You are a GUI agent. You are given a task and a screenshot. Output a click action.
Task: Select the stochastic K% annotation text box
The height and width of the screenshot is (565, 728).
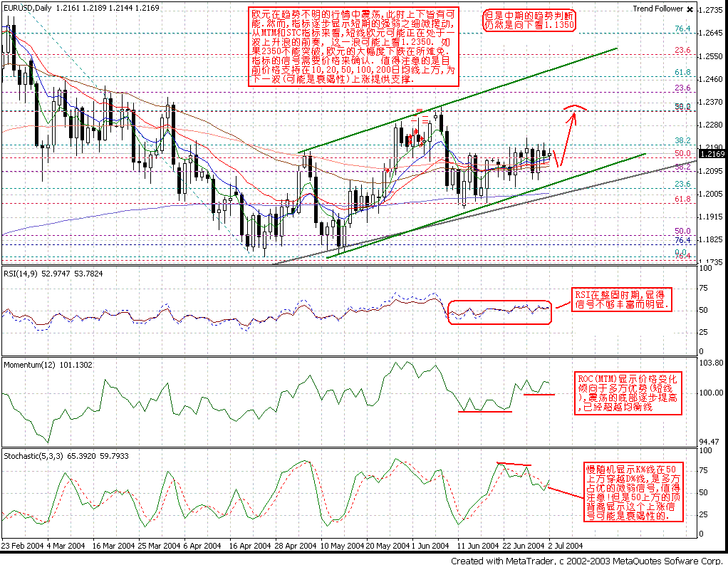point(634,492)
